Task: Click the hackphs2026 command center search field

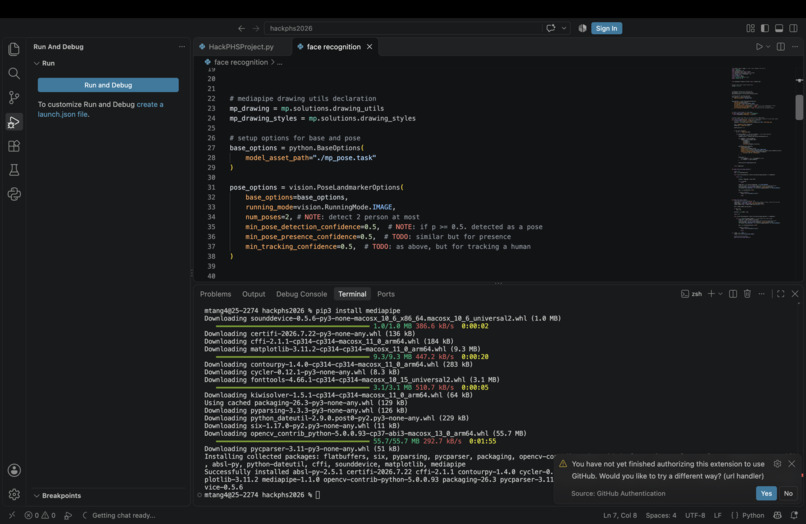Action: 402,28
